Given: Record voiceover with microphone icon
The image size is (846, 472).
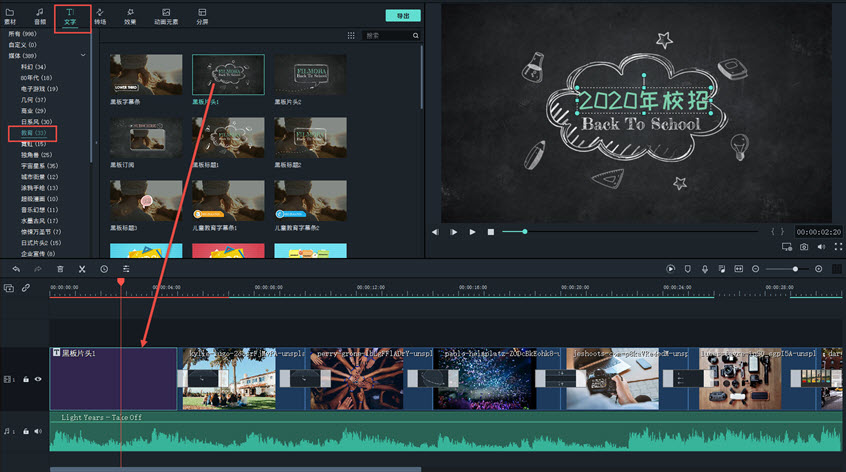Looking at the screenshot, I should pos(705,269).
